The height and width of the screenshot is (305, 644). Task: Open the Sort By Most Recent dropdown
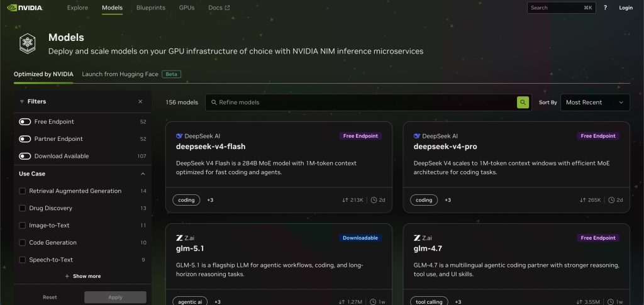pyautogui.click(x=595, y=103)
